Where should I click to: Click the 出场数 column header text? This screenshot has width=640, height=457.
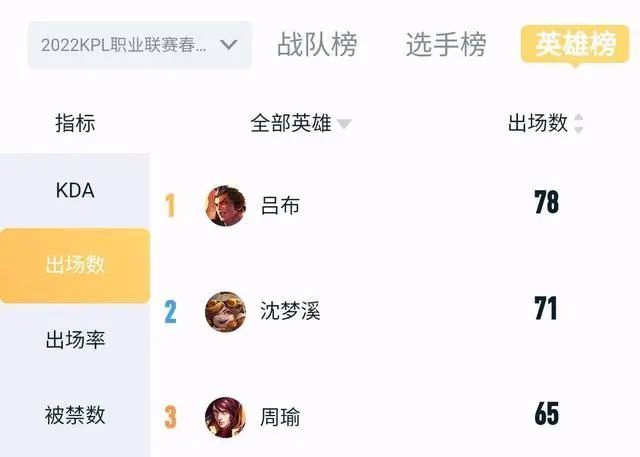(x=538, y=123)
